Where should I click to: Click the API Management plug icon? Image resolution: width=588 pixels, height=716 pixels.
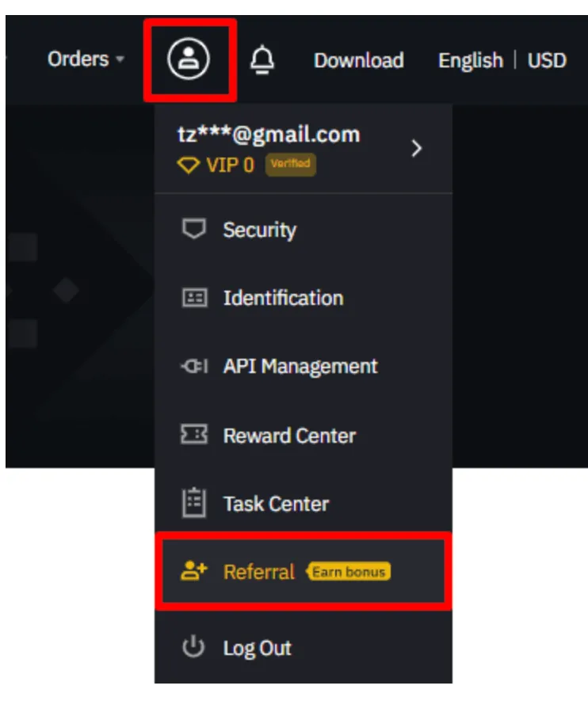pos(195,366)
